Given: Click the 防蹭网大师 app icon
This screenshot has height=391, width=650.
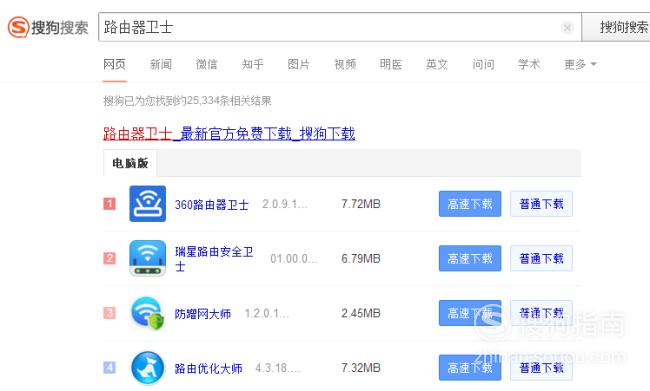Looking at the screenshot, I should click(x=148, y=313).
